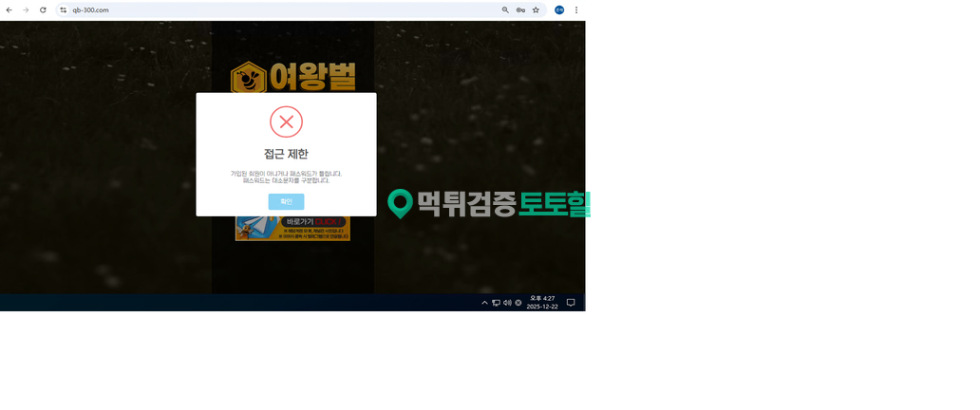View site information icon in address bar
980x410 pixels.
click(64, 10)
